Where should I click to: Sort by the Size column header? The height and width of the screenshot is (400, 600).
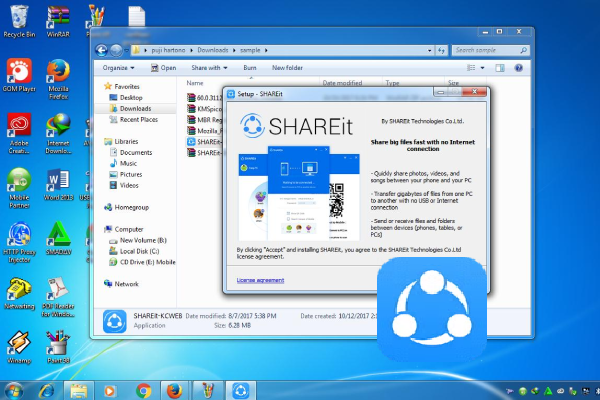click(x=453, y=83)
